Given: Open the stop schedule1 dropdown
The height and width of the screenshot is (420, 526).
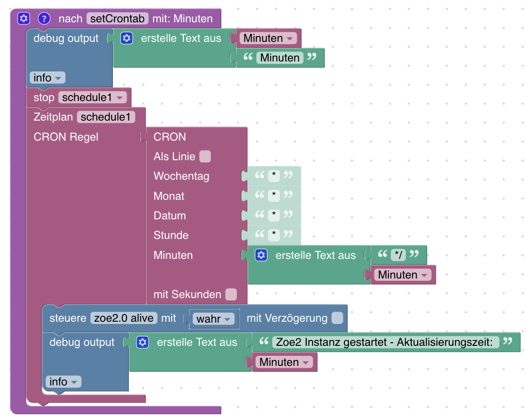Looking at the screenshot, I should coord(92,97).
